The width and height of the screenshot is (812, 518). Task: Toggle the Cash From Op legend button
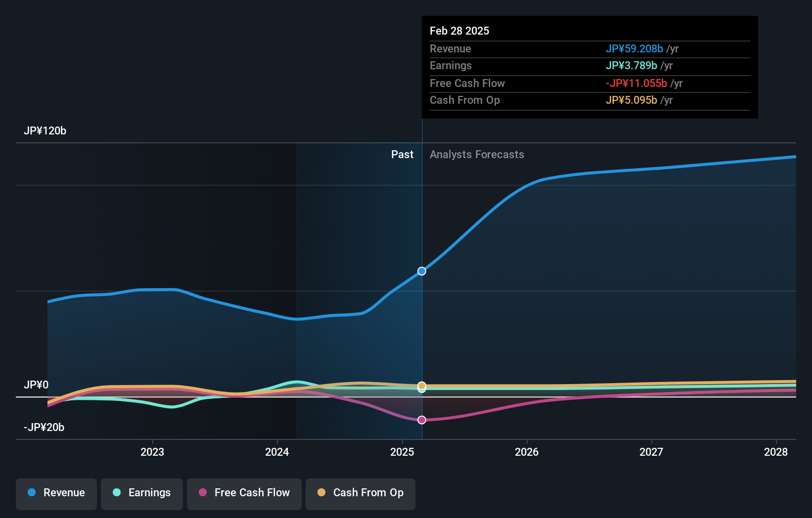(x=361, y=494)
